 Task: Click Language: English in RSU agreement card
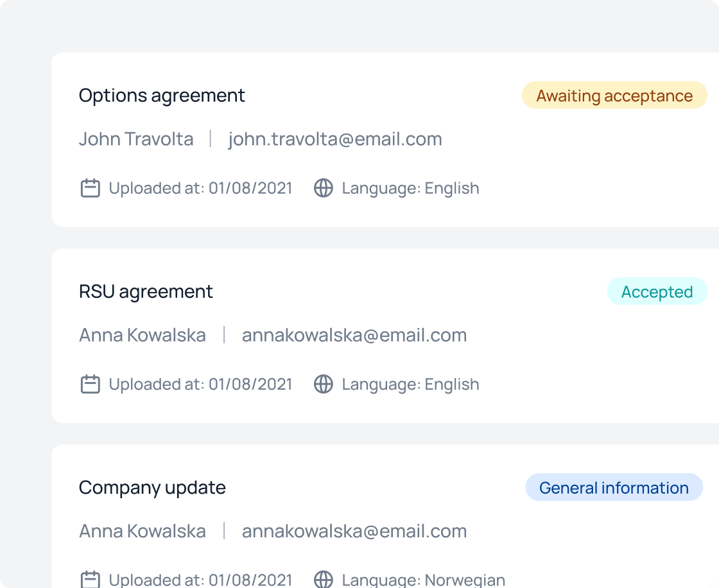[x=410, y=385]
